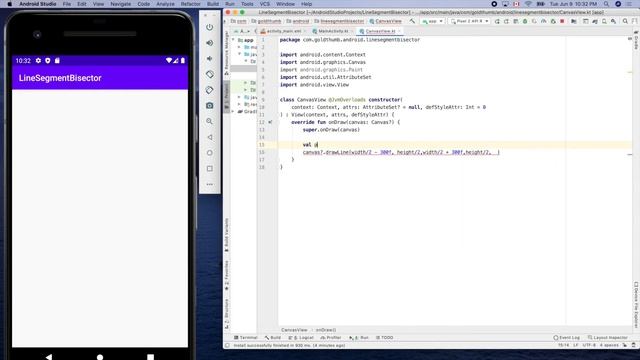Open the Event Log
Image resolution: width=640 pixels, height=360 pixels.
click(x=567, y=338)
